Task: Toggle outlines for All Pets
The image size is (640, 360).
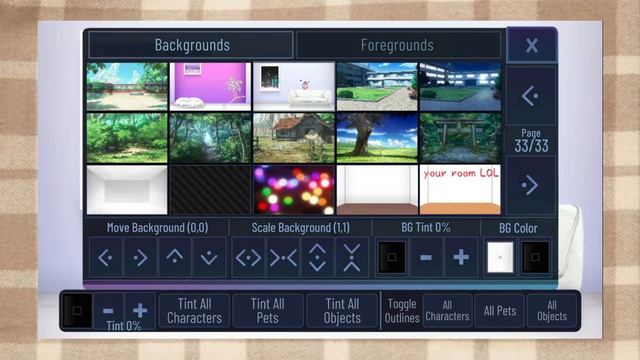Action: point(500,311)
